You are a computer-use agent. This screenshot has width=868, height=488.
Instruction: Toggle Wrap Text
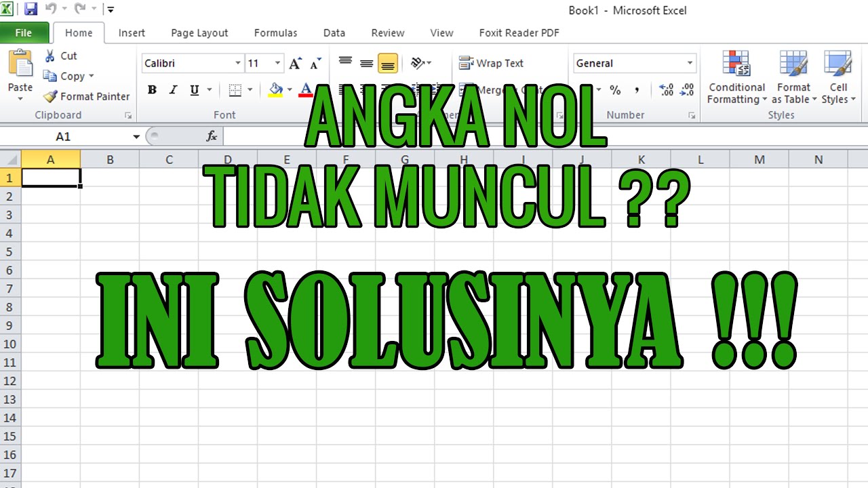[x=492, y=63]
